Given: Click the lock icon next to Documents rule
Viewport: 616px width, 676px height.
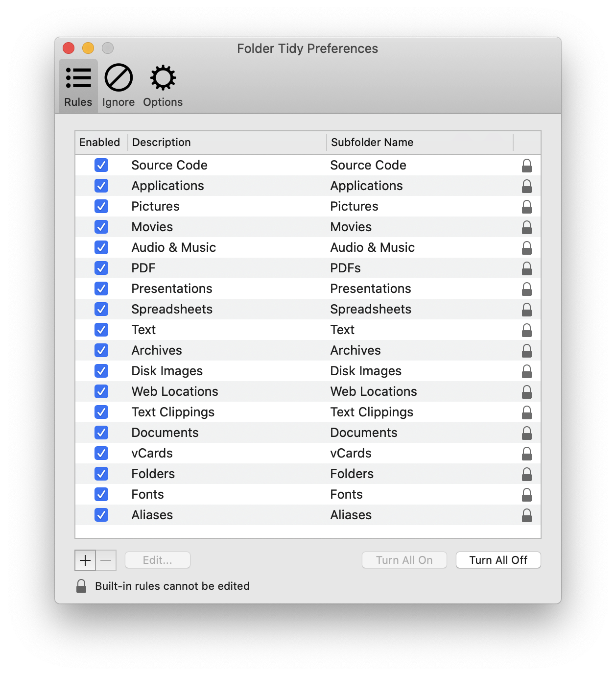Looking at the screenshot, I should coord(527,433).
